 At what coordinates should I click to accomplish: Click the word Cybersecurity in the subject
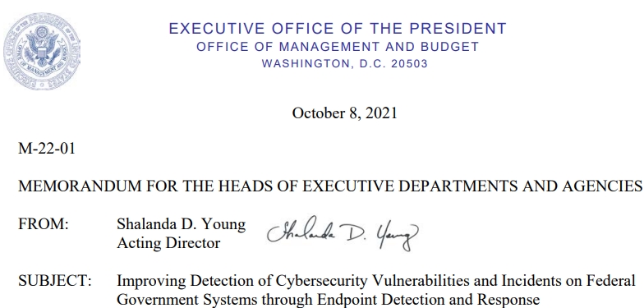(x=322, y=281)
